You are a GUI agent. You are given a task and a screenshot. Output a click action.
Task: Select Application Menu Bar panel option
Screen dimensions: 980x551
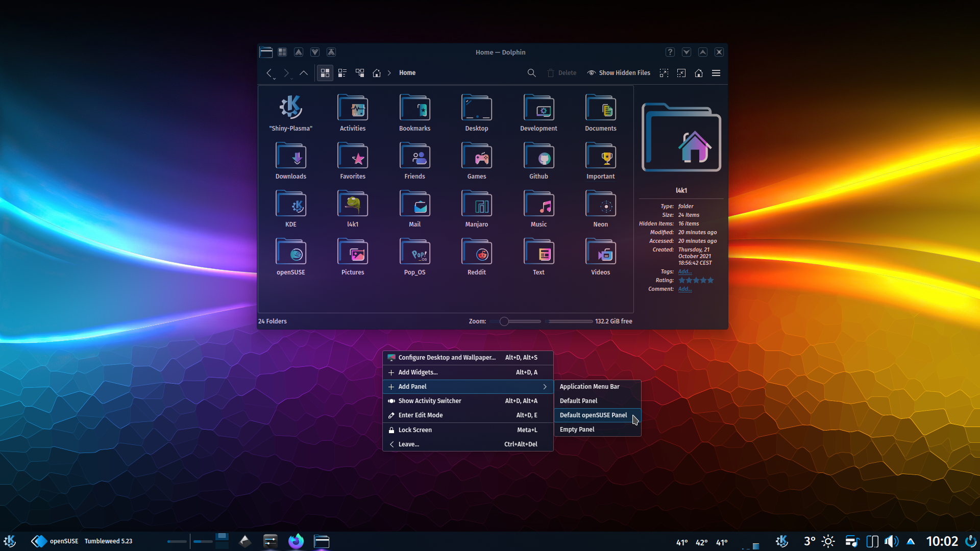coord(597,387)
